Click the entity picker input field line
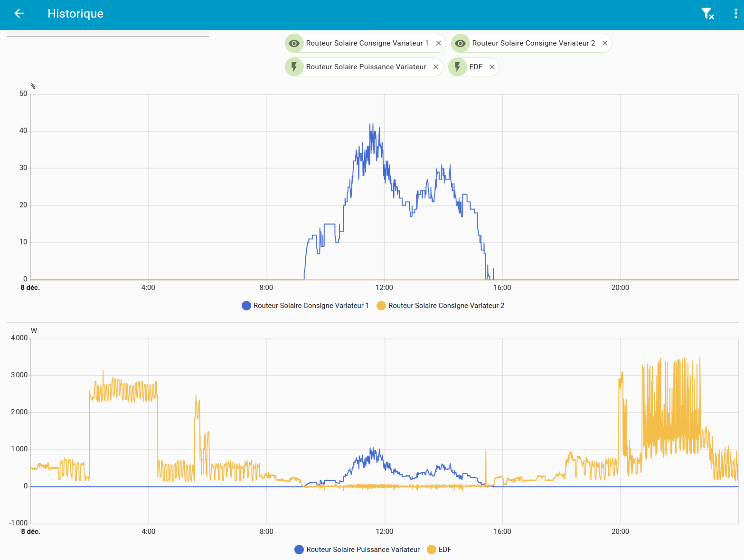This screenshot has height=560, width=744. 108,34
